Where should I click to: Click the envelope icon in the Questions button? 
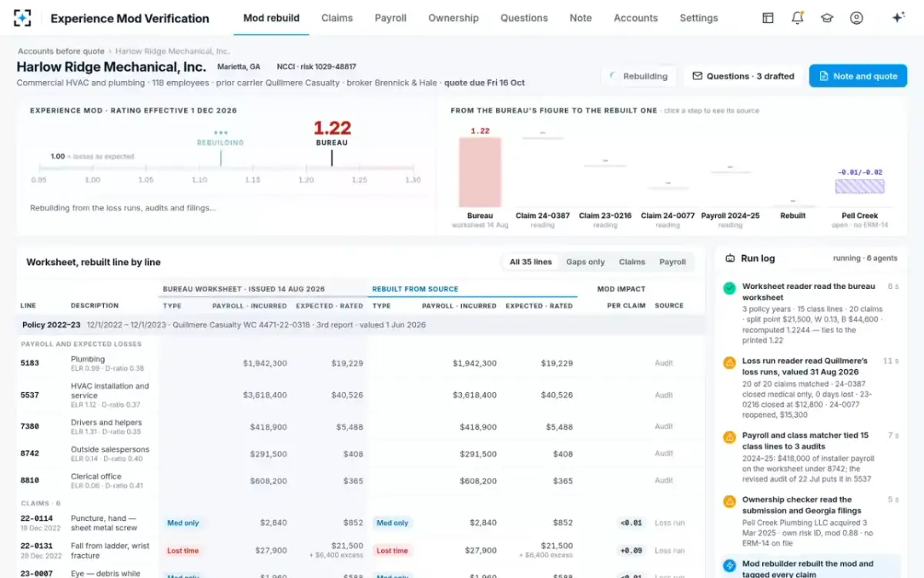[x=698, y=76]
